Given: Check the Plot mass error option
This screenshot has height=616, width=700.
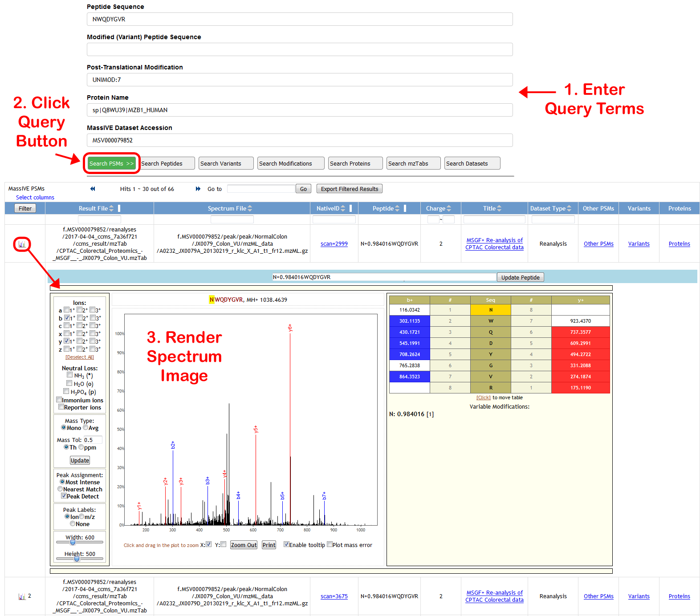Looking at the screenshot, I should (x=330, y=544).
